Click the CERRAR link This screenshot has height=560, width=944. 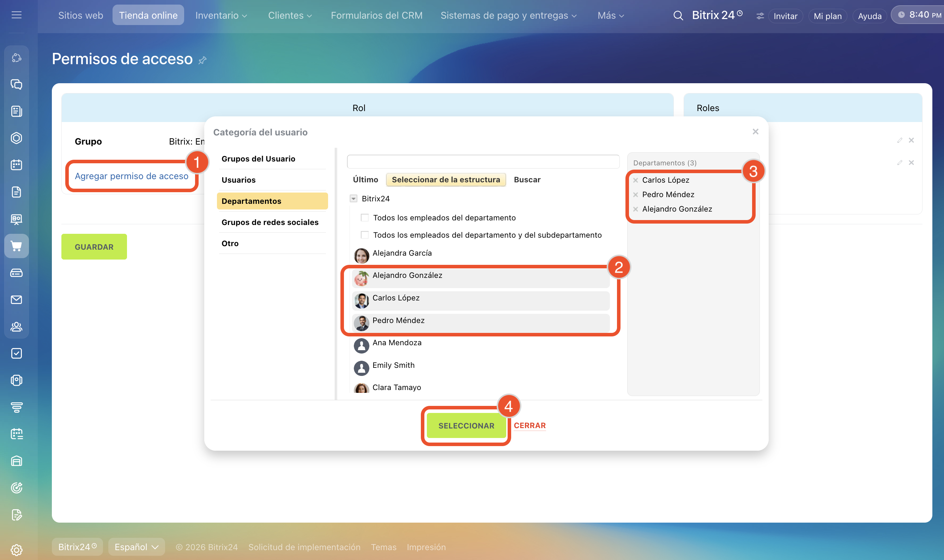(x=530, y=425)
